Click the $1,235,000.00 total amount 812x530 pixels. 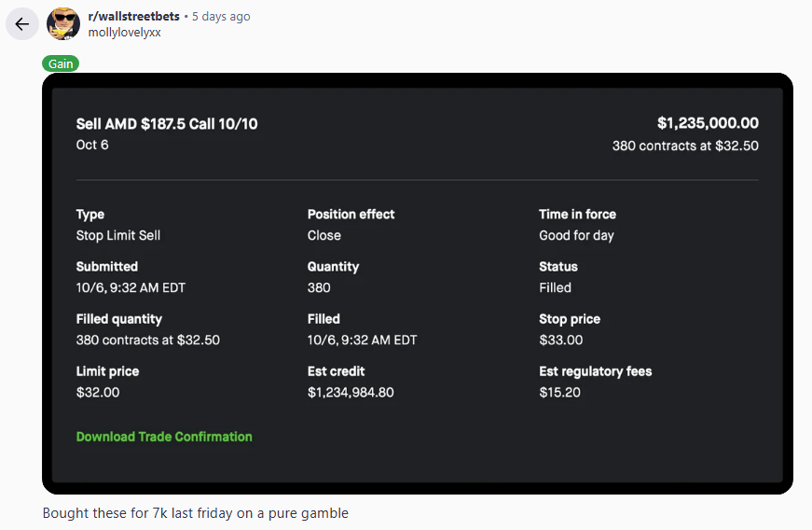pos(708,123)
